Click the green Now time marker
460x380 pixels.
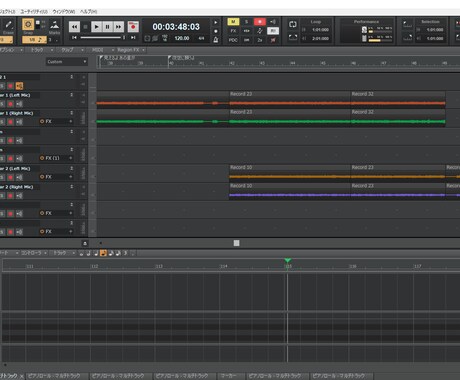(288, 260)
